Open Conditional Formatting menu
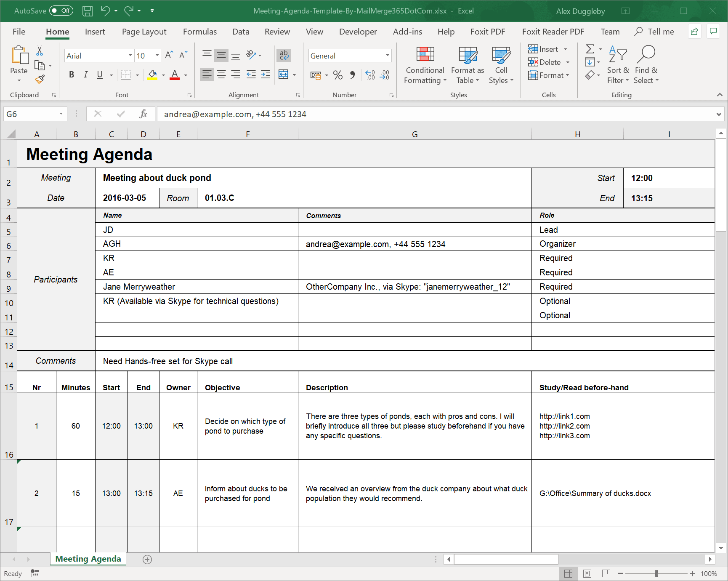 pos(425,65)
